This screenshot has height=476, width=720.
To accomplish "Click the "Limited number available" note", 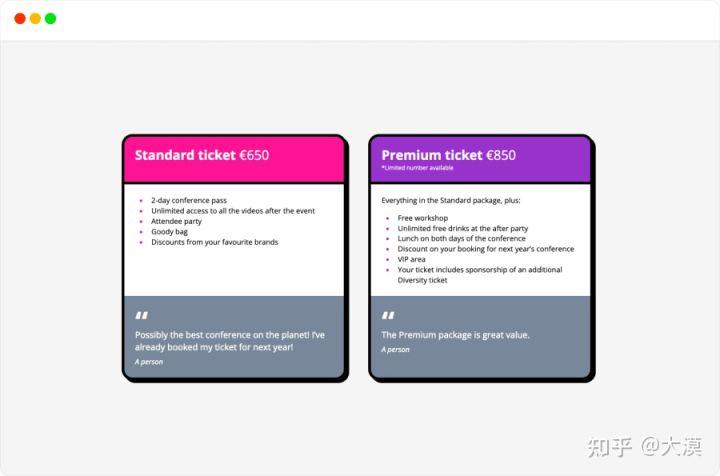I will pos(417,168).
